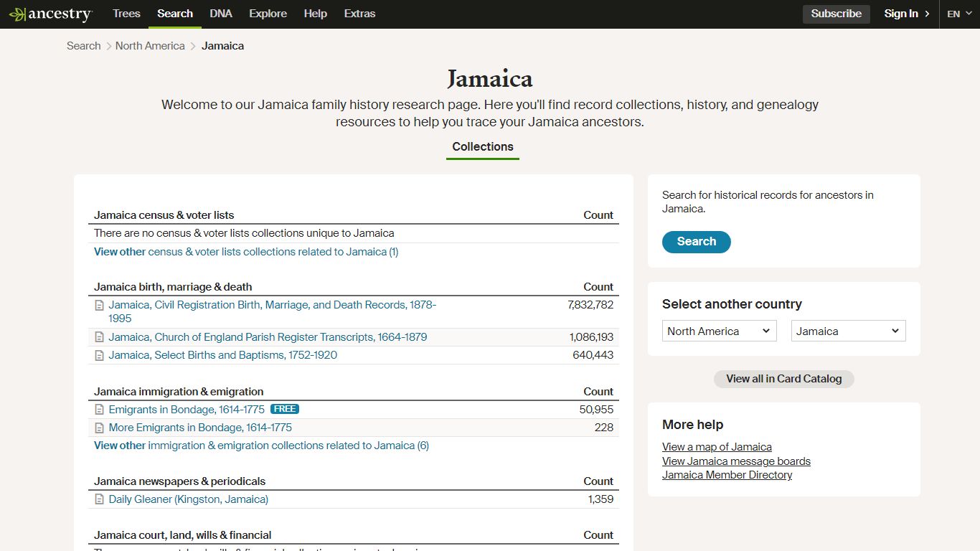980x551 pixels.
Task: Click the 1,086,193 record count
Action: coord(592,337)
